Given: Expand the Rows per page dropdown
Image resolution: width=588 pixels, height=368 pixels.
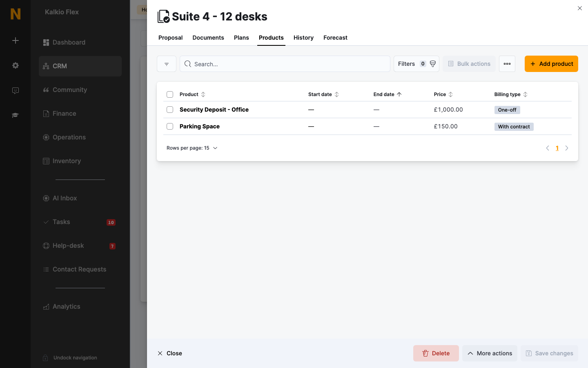Looking at the screenshot, I should [x=192, y=148].
